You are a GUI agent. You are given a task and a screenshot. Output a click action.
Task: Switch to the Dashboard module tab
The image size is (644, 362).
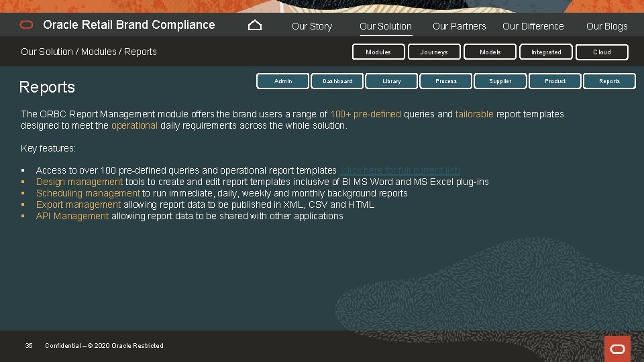coord(337,81)
